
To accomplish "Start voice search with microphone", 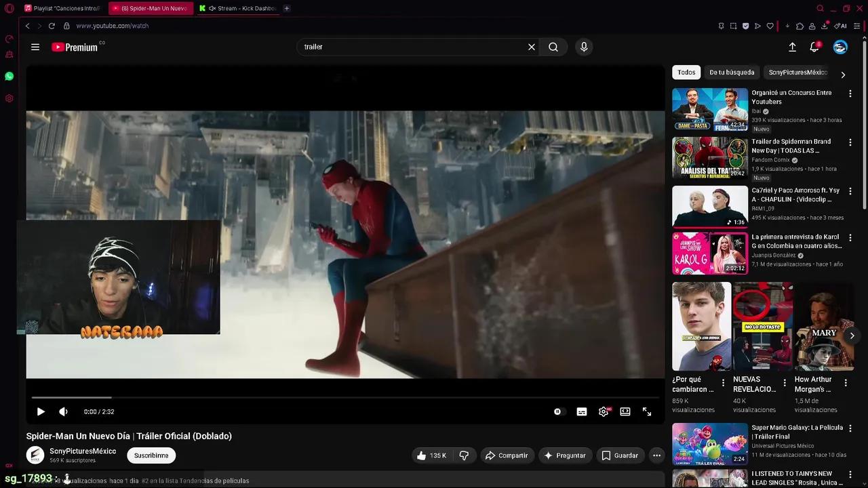I will [x=584, y=47].
